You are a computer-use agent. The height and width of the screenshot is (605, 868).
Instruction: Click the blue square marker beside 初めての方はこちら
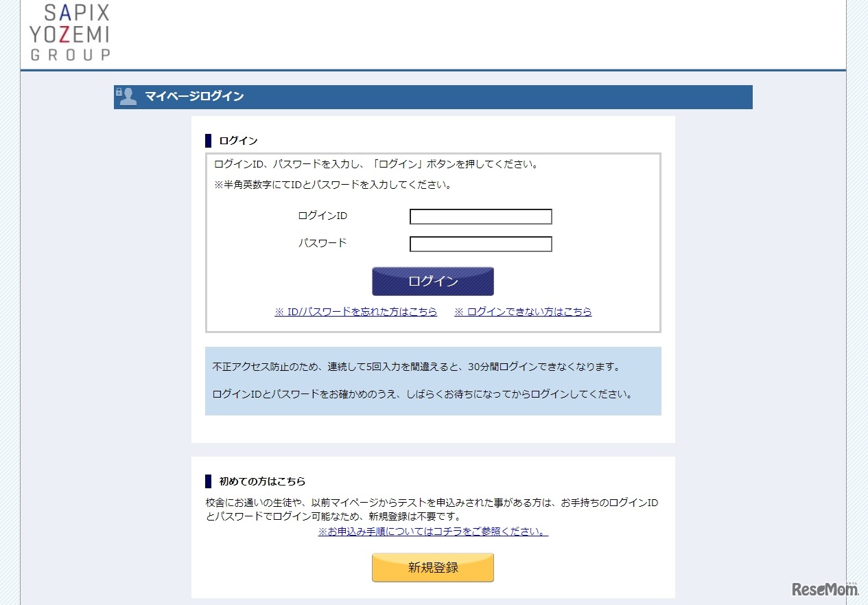(208, 481)
